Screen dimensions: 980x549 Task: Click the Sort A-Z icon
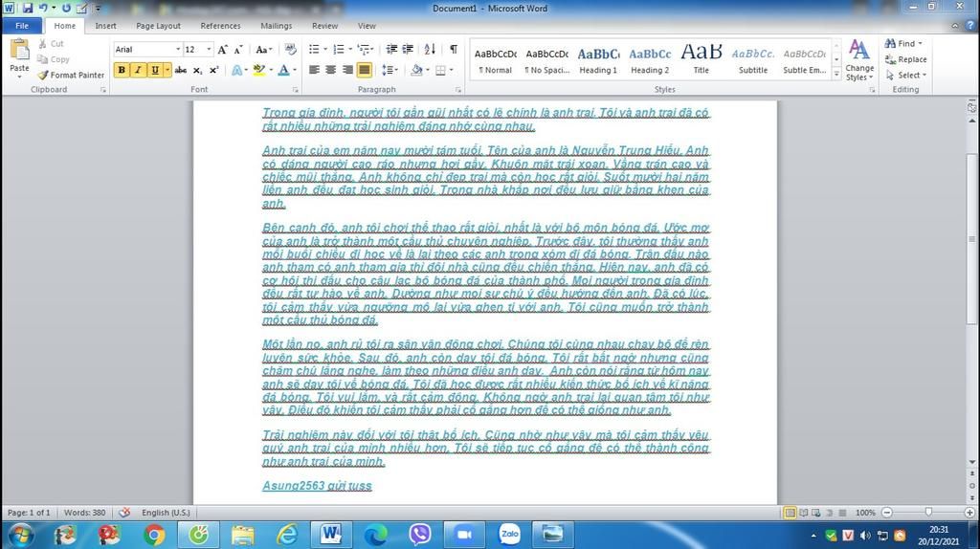tap(430, 50)
